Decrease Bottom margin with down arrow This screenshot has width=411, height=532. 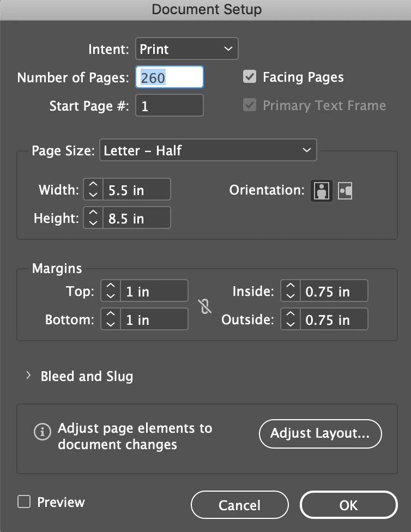(111, 324)
